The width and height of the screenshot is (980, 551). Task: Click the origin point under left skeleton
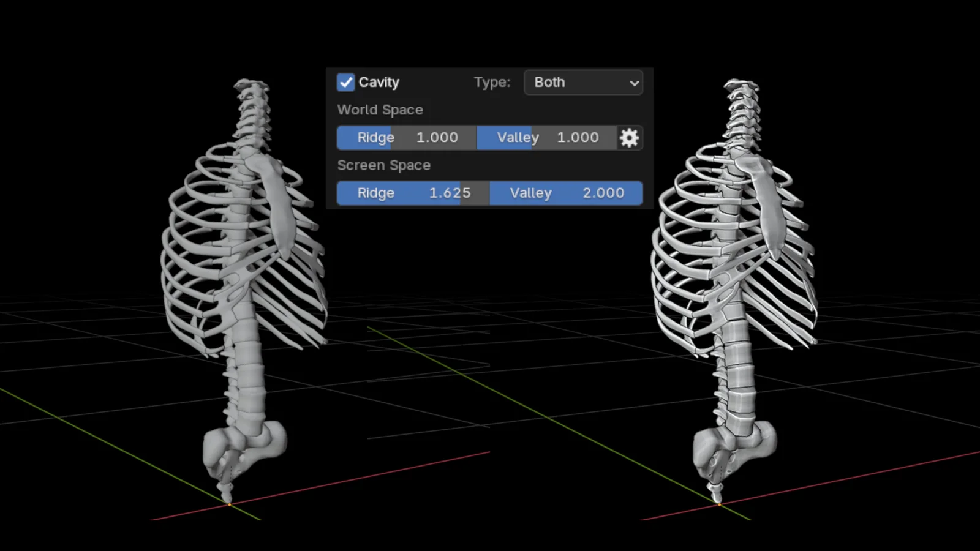(x=230, y=504)
